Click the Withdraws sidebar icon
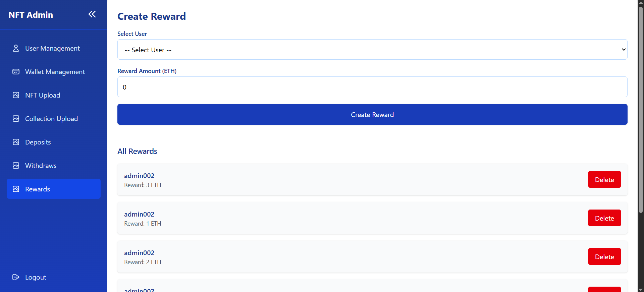The width and height of the screenshot is (644, 292). coord(16,166)
